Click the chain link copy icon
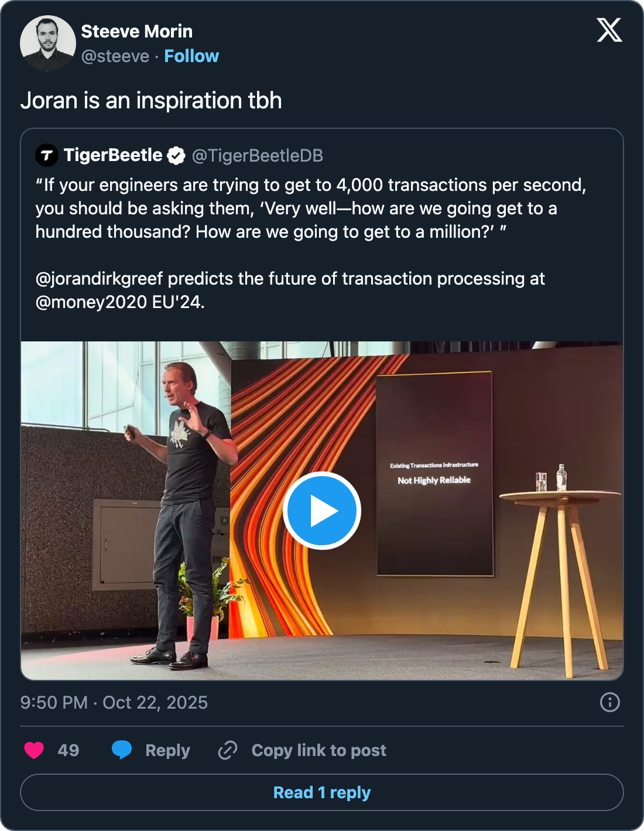This screenshot has height=831, width=644. [x=227, y=750]
